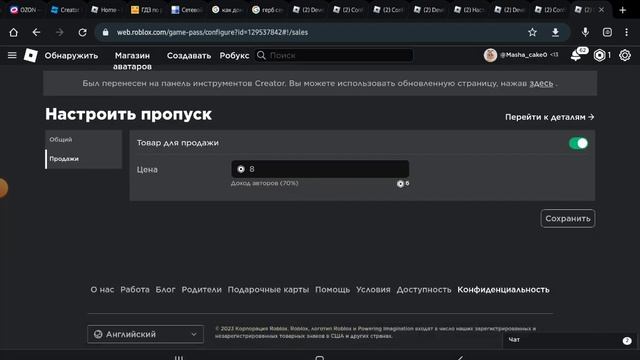
Task: Open the Работа footer link
Action: click(x=135, y=289)
